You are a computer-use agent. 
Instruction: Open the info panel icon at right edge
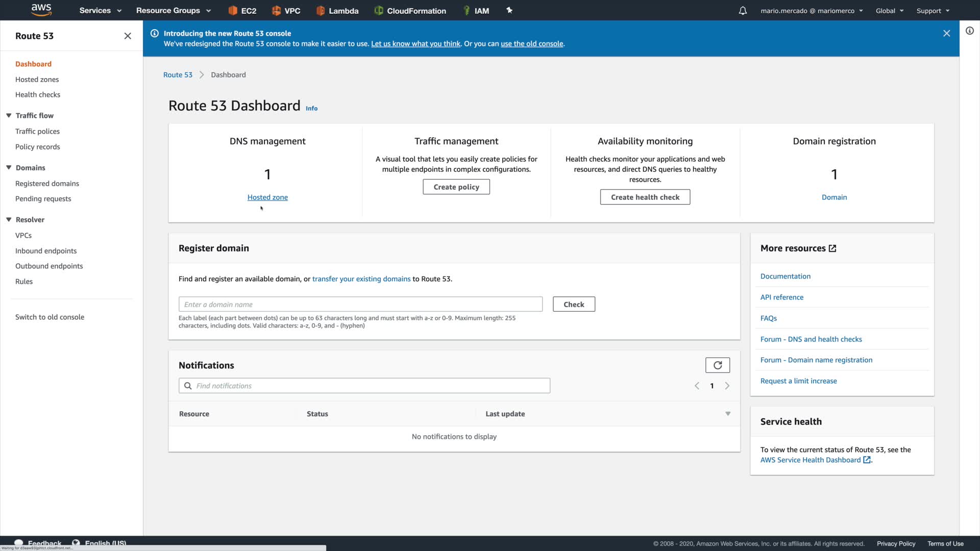point(969,31)
